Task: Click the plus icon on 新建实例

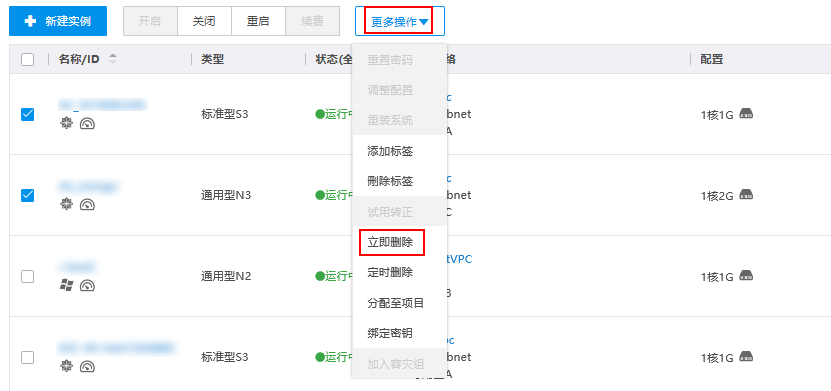Action: (31, 21)
